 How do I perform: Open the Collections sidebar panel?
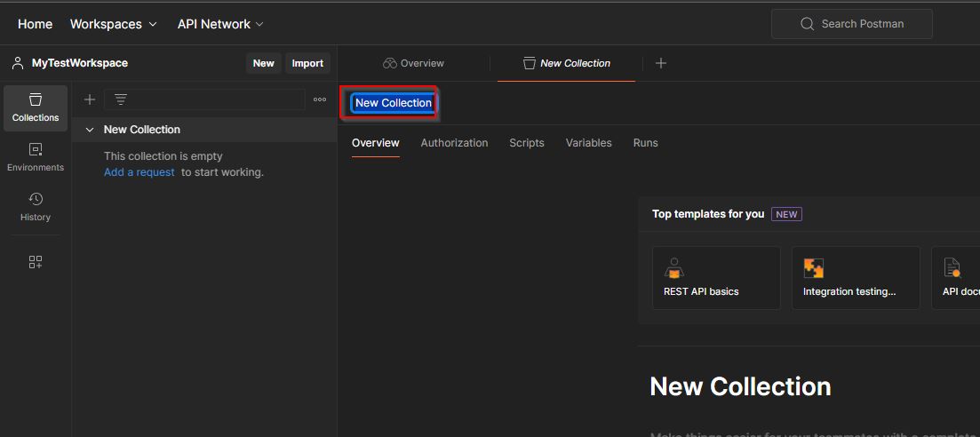point(36,108)
